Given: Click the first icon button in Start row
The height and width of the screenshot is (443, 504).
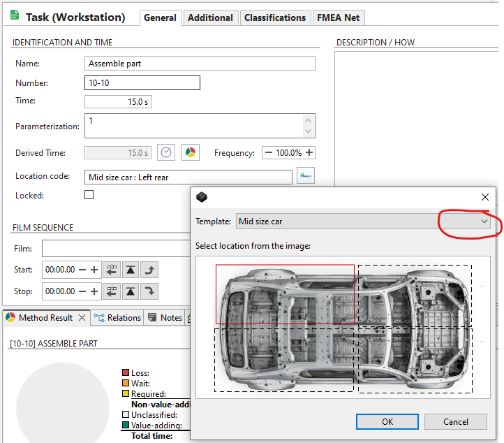Looking at the screenshot, I should pyautogui.click(x=112, y=270).
